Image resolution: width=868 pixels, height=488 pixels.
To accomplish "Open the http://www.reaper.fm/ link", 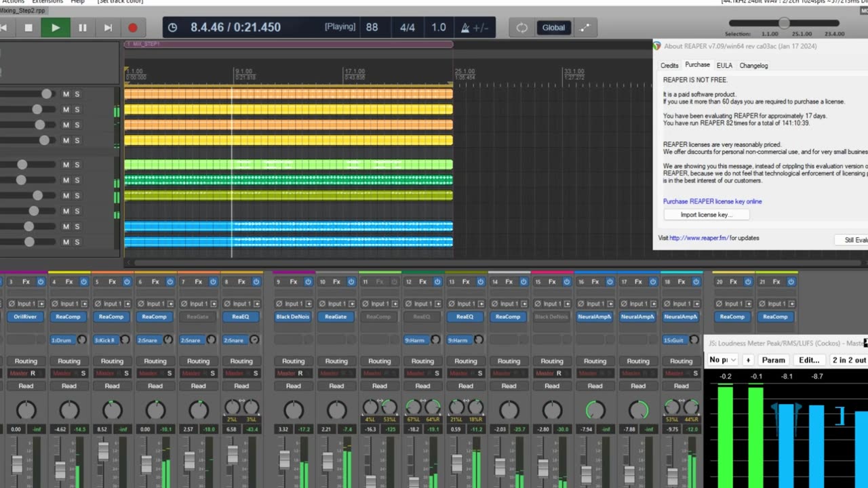I will [698, 238].
